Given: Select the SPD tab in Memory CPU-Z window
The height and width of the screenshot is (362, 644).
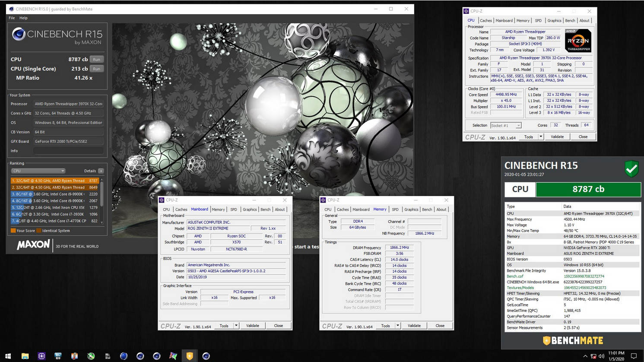Looking at the screenshot, I should tap(395, 210).
